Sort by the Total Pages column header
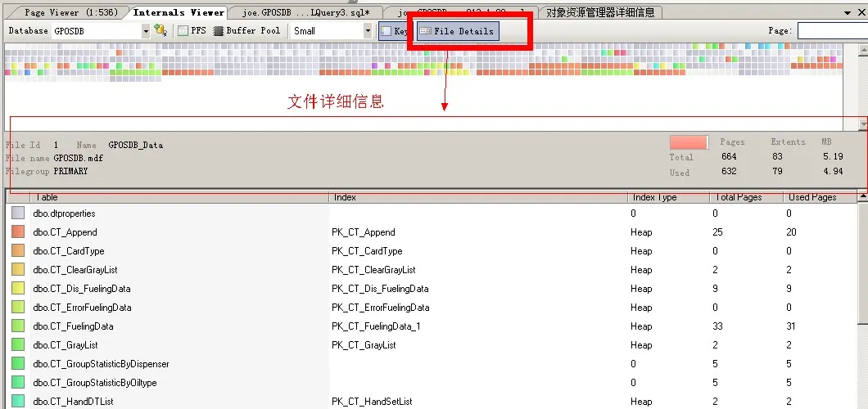The height and width of the screenshot is (409, 868). click(746, 197)
